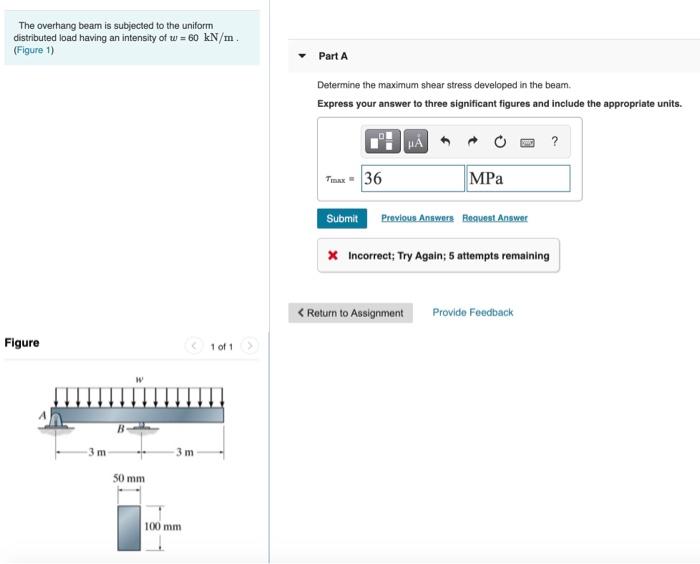Open the math templates palette icon
This screenshot has width=700, height=564.
[x=383, y=142]
